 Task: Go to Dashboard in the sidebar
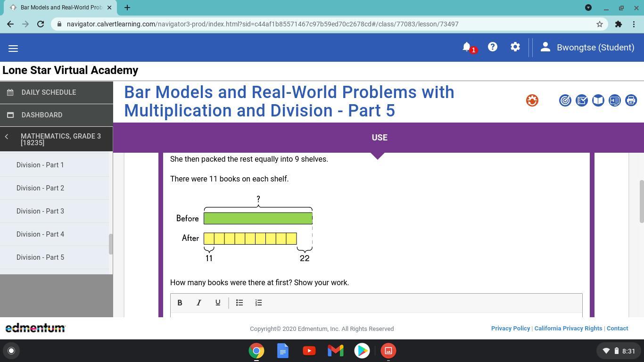click(x=41, y=115)
